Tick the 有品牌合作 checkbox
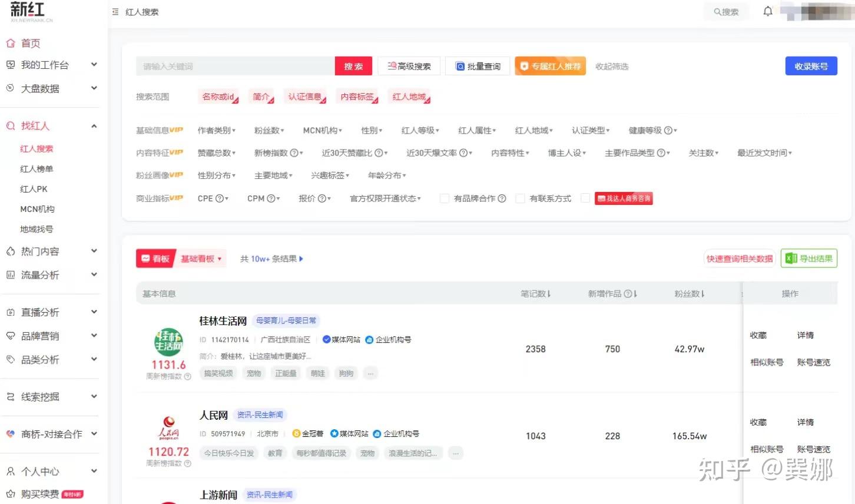 pos(445,198)
